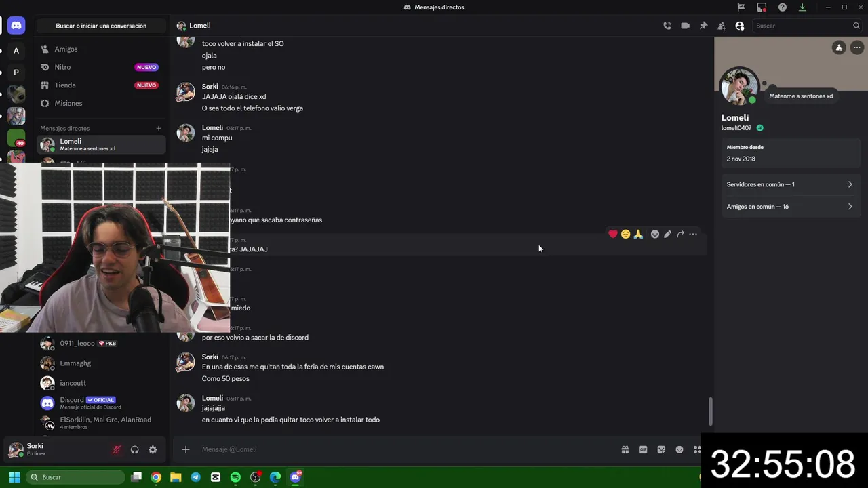Toggle deafen with headphones icon

[x=135, y=449]
